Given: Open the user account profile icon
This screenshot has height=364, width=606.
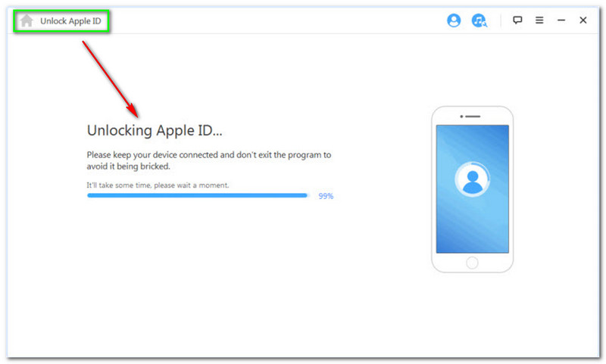Looking at the screenshot, I should pyautogui.click(x=454, y=20).
